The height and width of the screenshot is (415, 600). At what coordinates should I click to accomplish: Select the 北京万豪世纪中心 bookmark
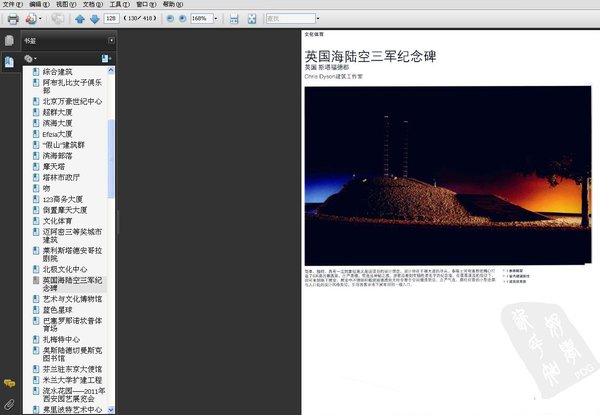(x=72, y=101)
